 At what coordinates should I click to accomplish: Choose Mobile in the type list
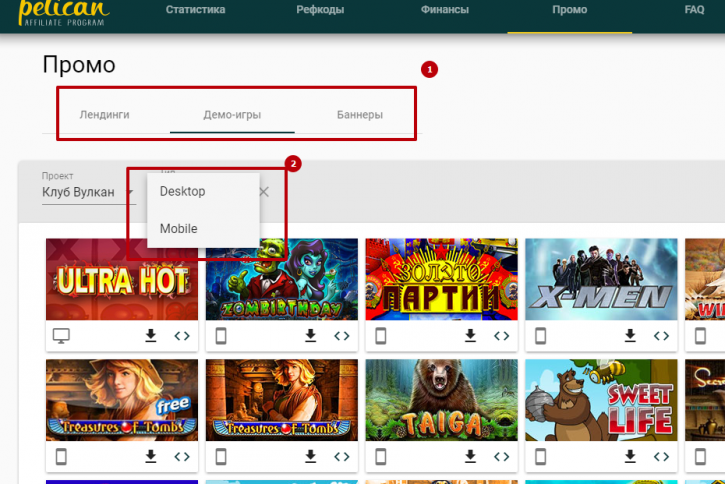point(203,228)
